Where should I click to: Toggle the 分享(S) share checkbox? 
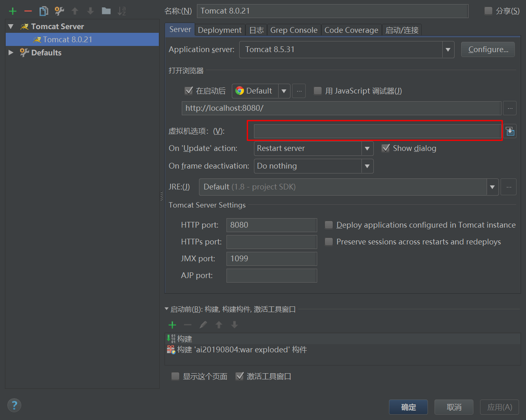coord(488,11)
